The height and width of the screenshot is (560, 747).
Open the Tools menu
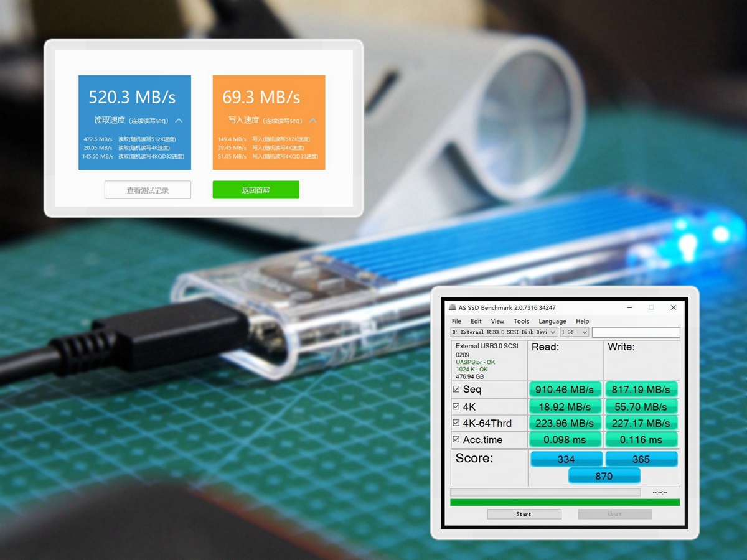click(x=522, y=321)
